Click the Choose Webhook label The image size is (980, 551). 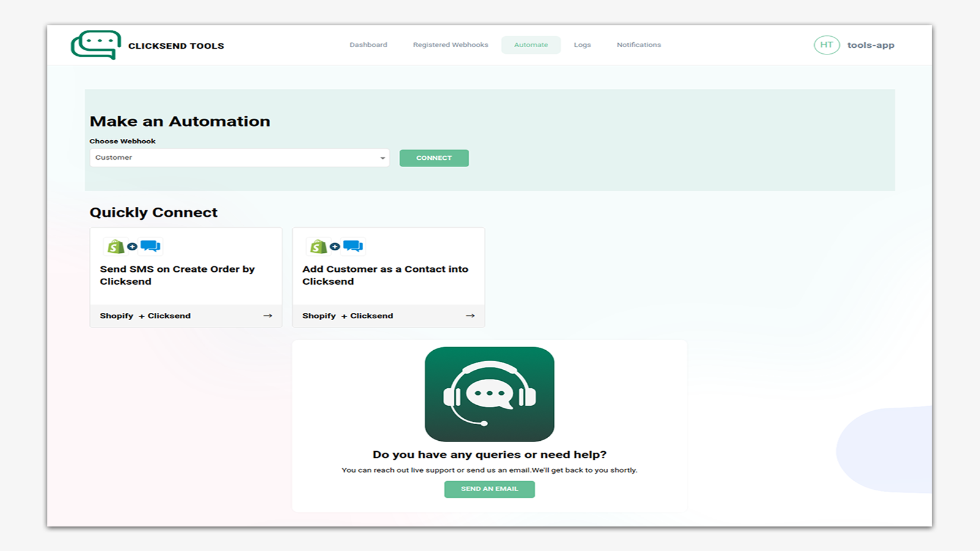(123, 141)
